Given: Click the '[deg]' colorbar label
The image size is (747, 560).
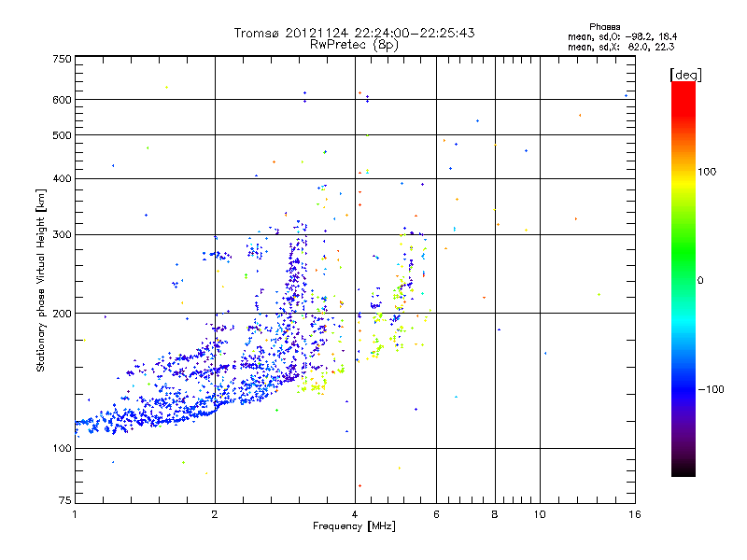Looking at the screenshot, I should point(685,75).
